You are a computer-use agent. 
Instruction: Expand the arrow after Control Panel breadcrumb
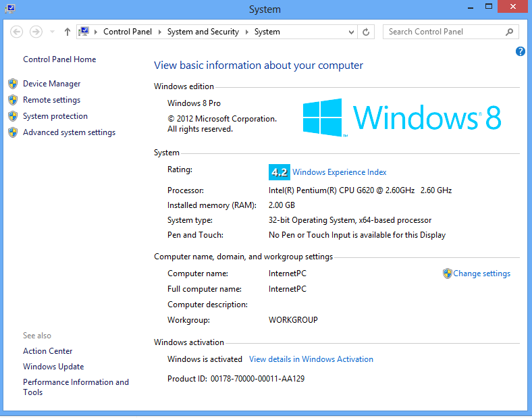tap(160, 32)
